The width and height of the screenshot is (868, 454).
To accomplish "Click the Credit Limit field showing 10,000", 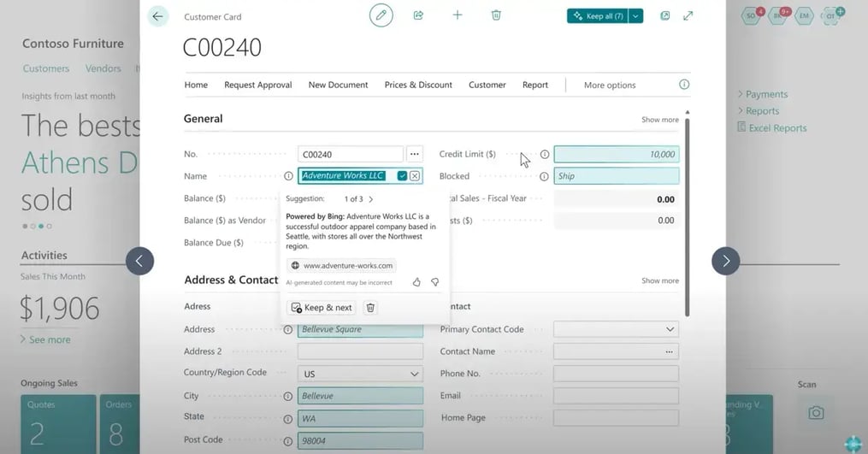I will point(616,155).
